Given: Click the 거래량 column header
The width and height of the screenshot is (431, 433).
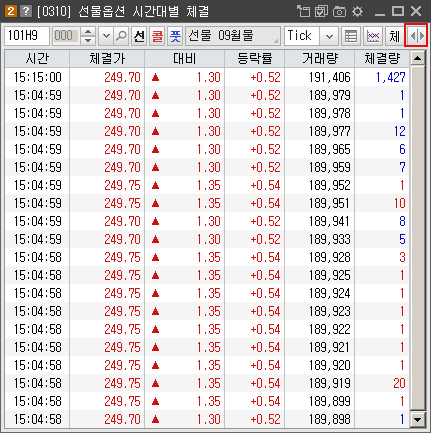Looking at the screenshot, I should [x=319, y=59].
